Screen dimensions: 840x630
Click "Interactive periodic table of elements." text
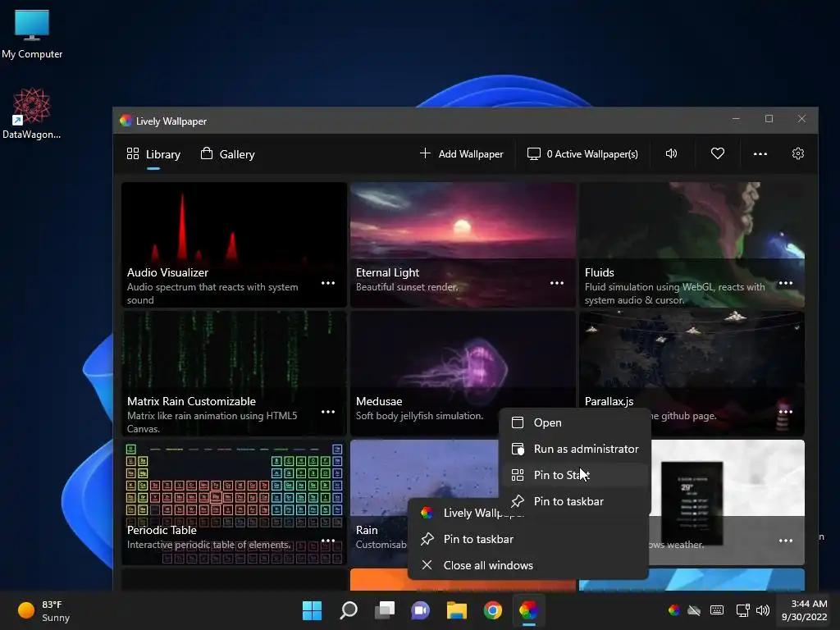pos(209,545)
